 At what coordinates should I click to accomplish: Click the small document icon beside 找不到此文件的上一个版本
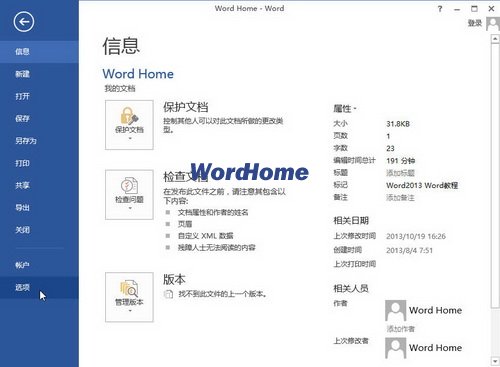point(169,294)
